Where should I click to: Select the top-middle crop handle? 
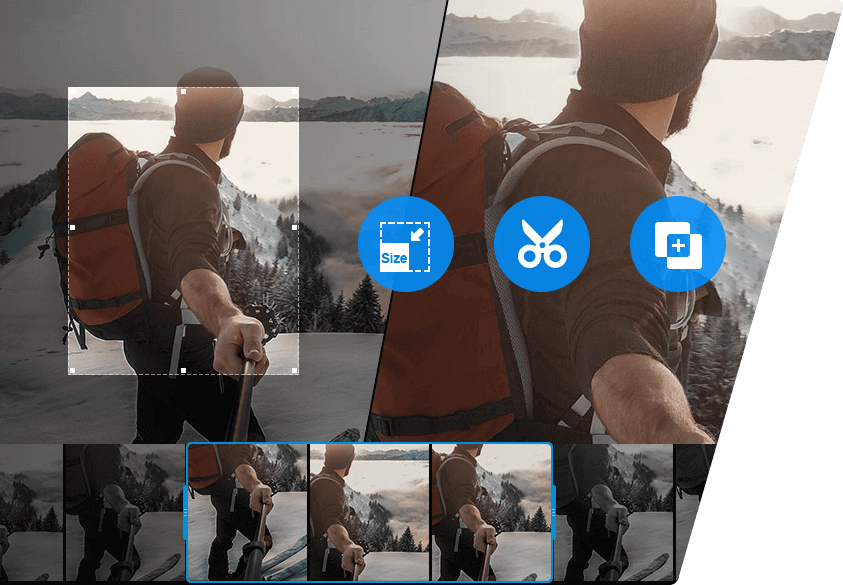[x=183, y=91]
